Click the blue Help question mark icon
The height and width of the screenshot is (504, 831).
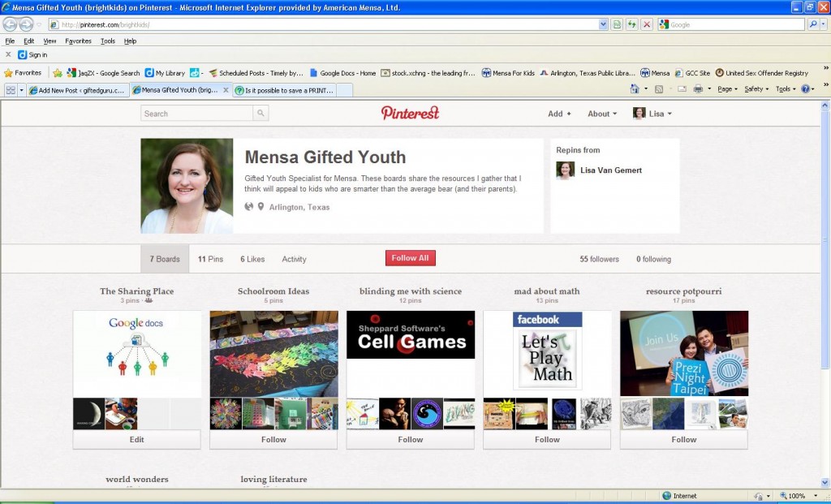805,89
